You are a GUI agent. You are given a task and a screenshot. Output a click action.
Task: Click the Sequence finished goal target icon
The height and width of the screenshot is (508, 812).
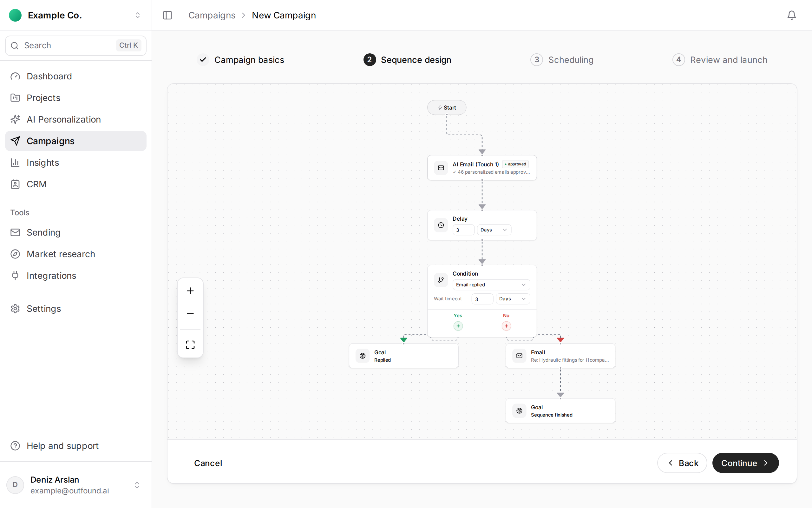point(520,411)
